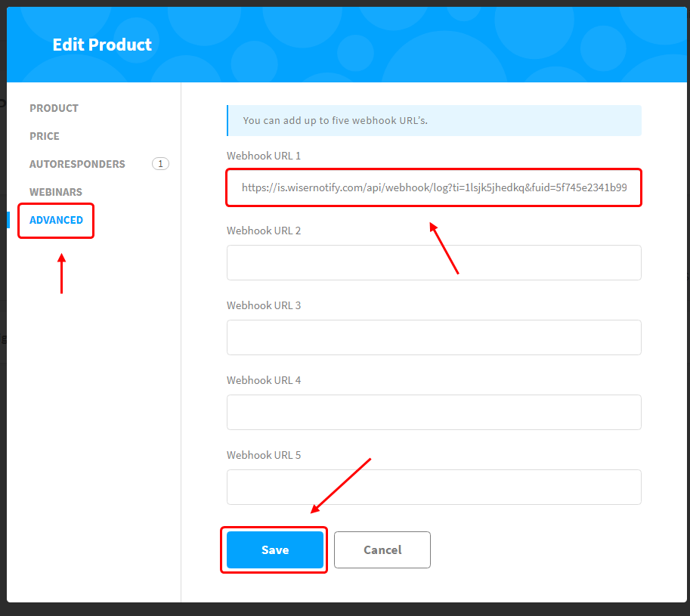This screenshot has width=690, height=616.
Task: Click the Webhook URL 5 input box
Action: coord(434,487)
